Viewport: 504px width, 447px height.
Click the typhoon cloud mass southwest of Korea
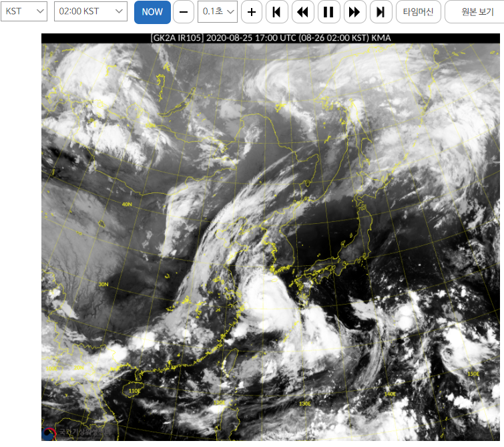[262, 299]
